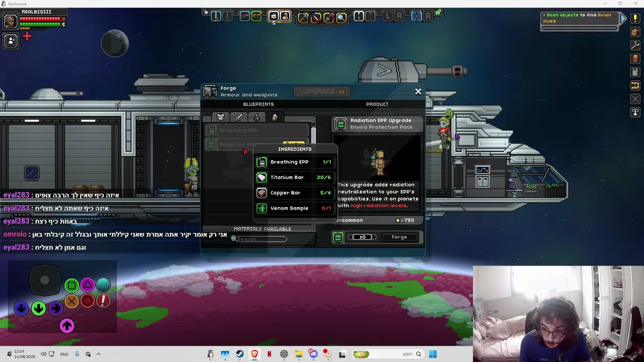Open inventory from right sidebar bag icon
This screenshot has height=362, width=644.
(635, 32)
